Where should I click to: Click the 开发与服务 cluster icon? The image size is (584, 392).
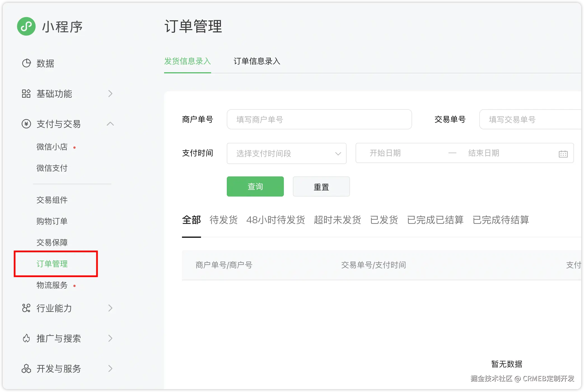pos(26,368)
